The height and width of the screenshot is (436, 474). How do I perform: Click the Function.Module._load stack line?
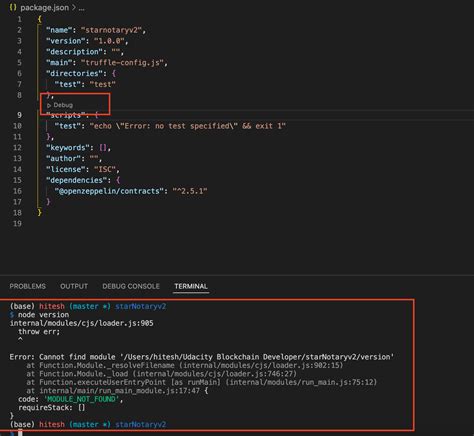coord(161,374)
